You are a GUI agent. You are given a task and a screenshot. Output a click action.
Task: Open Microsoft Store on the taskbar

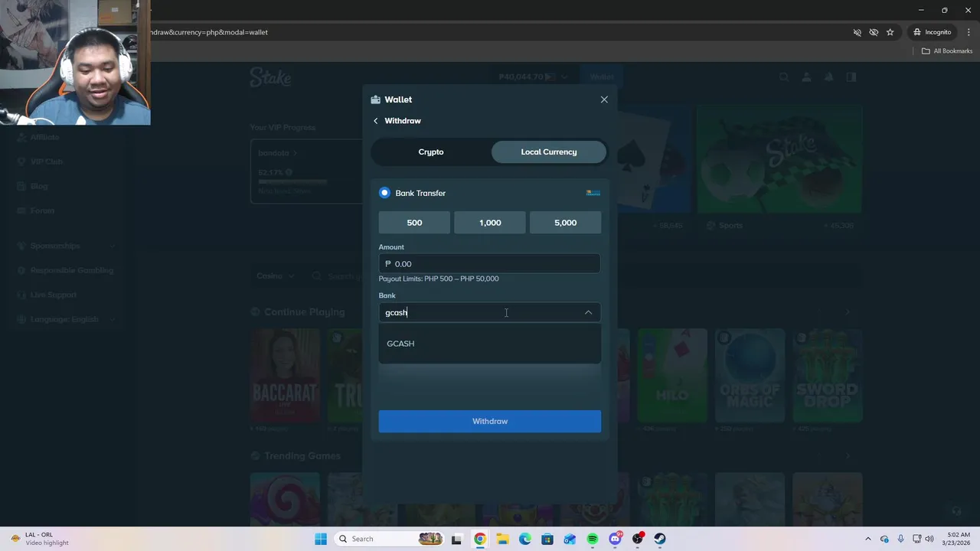coord(547,539)
